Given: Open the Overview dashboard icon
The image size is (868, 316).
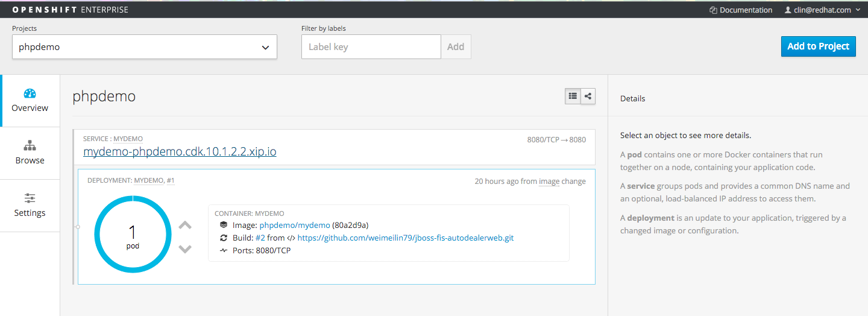Looking at the screenshot, I should point(30,93).
